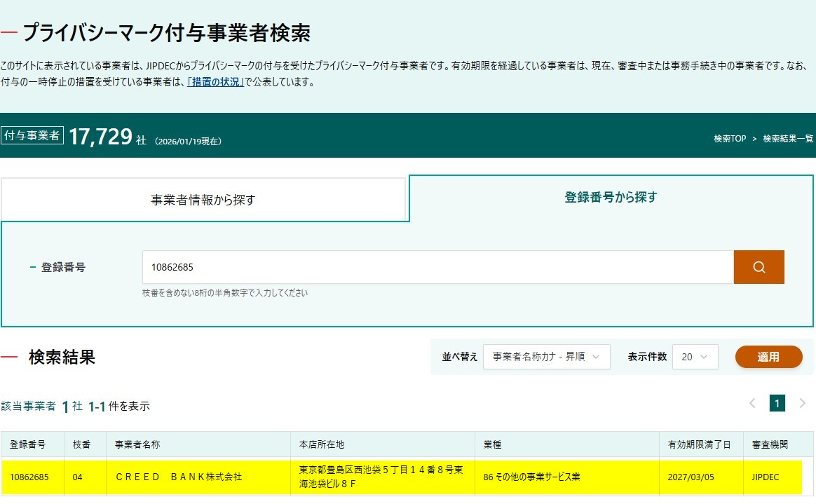
Task: Click the 枝番 column header
Action: click(85, 444)
